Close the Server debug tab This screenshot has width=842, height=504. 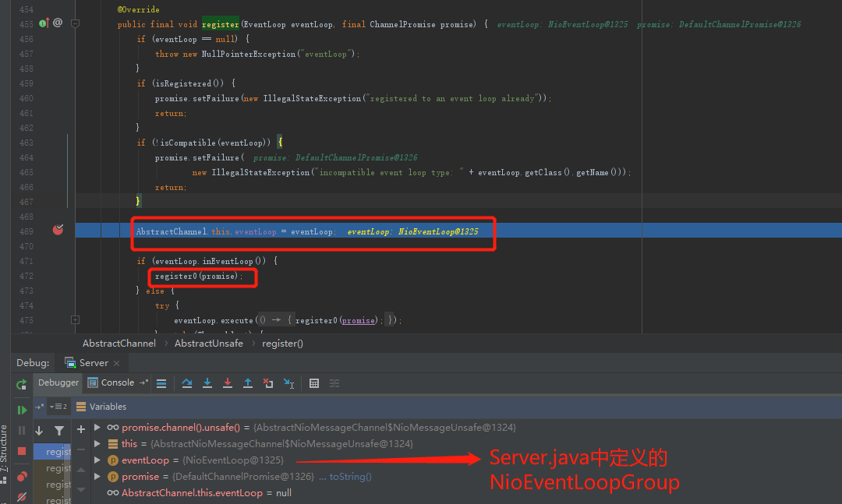point(116,363)
